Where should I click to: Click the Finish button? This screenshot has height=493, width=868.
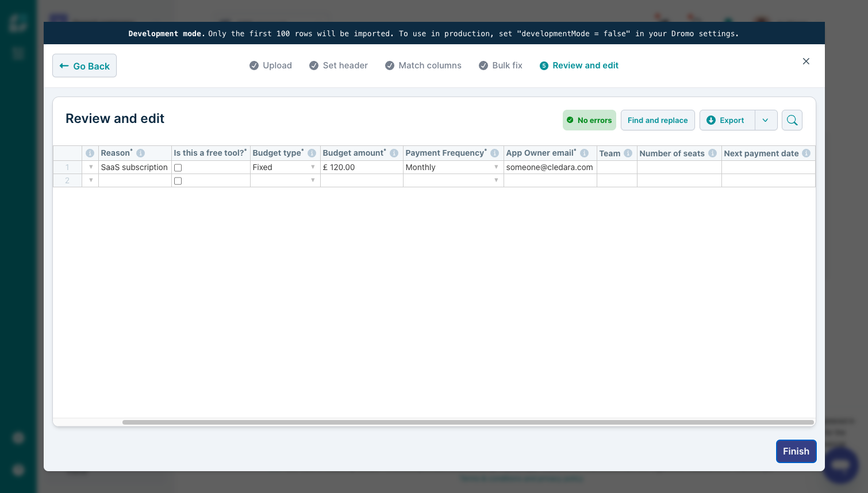click(796, 451)
